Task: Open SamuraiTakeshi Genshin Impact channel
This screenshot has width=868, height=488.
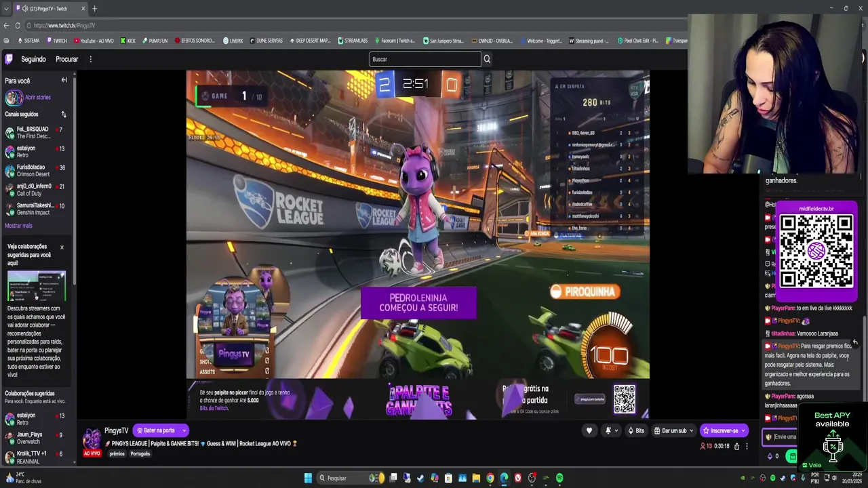Action: pyautogui.click(x=35, y=209)
